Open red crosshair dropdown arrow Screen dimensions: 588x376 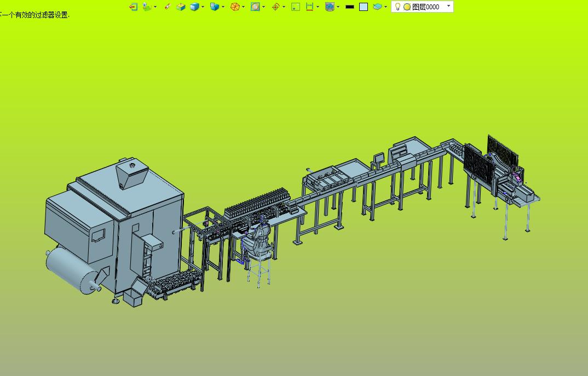284,7
